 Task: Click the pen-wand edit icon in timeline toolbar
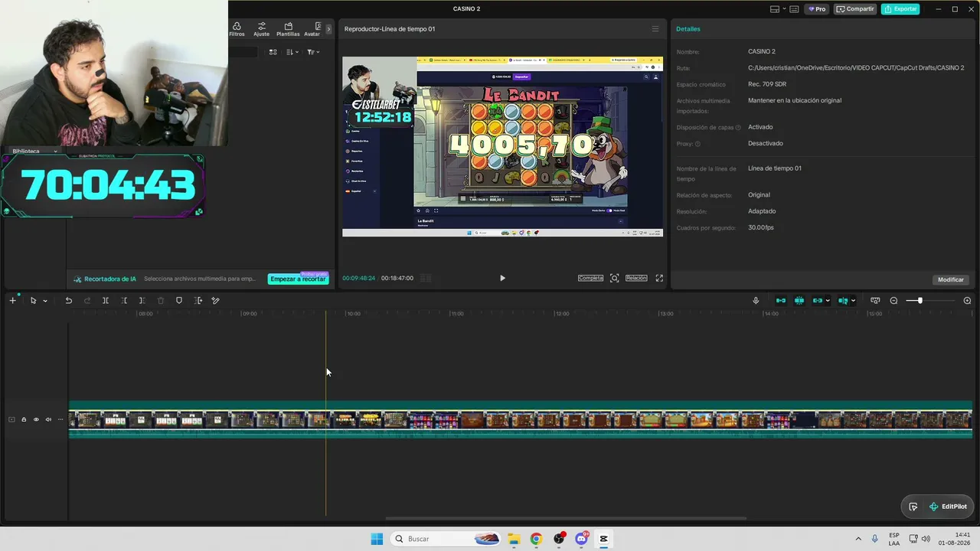(215, 301)
